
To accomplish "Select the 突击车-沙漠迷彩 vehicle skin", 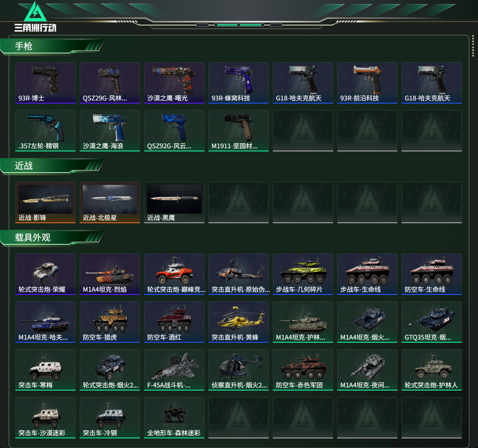I will click(x=46, y=418).
